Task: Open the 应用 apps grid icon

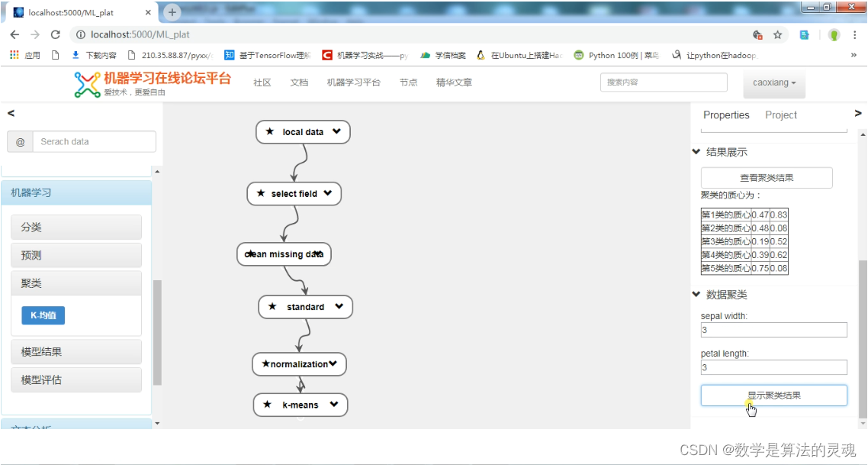Action: click(15, 54)
